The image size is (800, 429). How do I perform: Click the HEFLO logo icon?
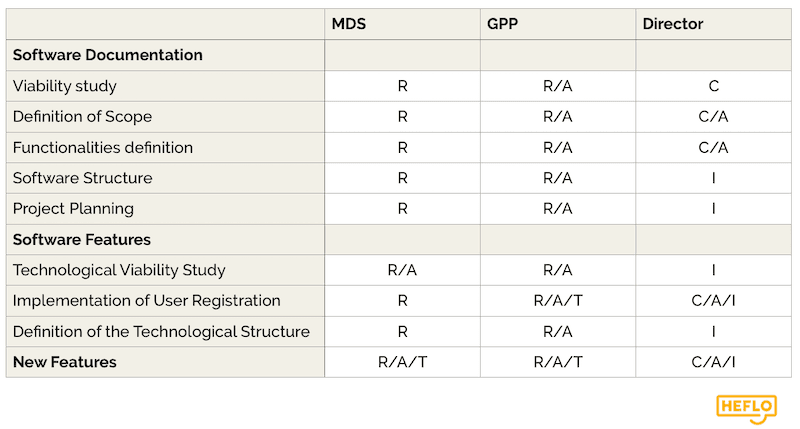coord(746,408)
